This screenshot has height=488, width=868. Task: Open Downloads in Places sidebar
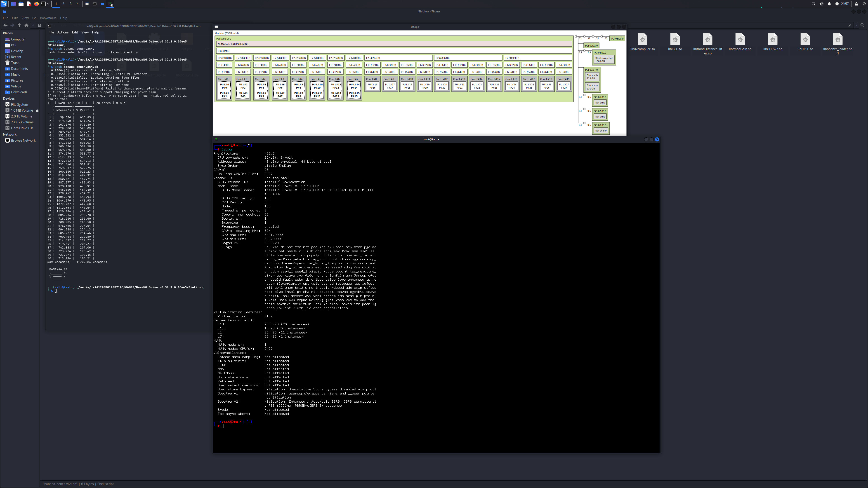pyautogui.click(x=19, y=92)
